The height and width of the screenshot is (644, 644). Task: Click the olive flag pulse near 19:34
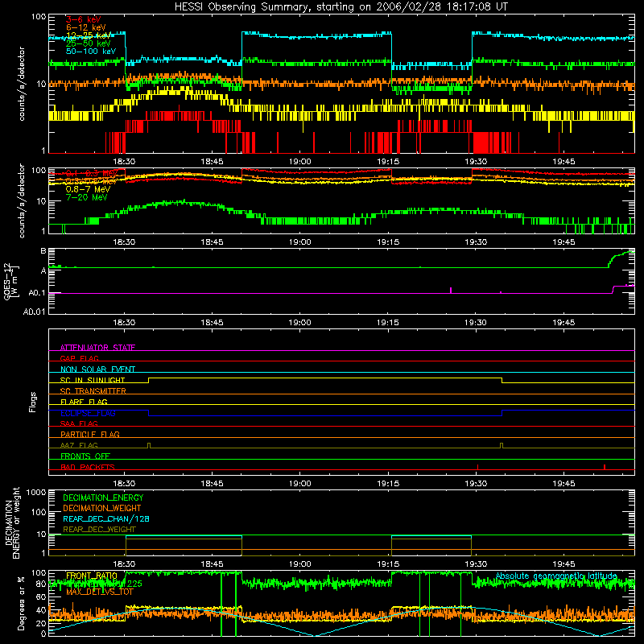[502, 446]
